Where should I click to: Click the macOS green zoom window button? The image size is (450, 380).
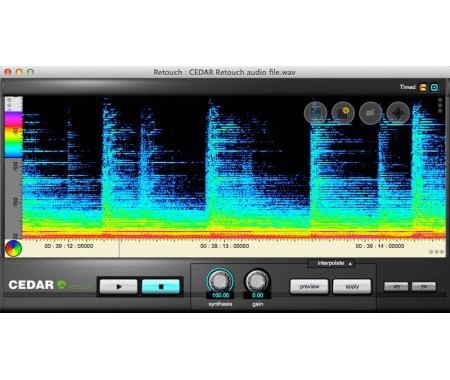pos(30,72)
